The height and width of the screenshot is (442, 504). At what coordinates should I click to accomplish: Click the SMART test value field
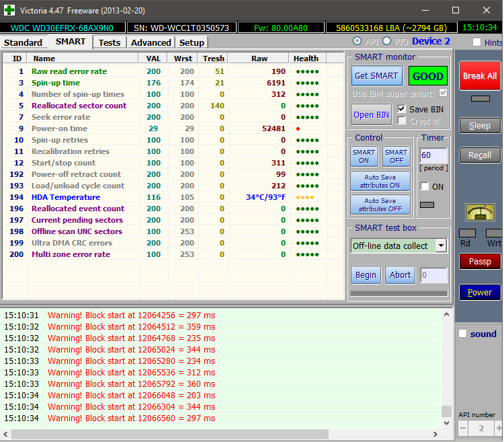[x=433, y=275]
